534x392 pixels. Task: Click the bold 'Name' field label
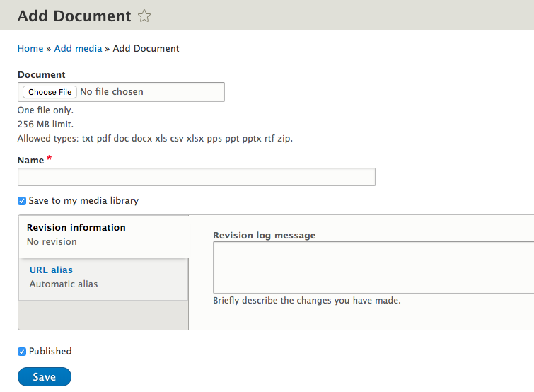pos(30,161)
